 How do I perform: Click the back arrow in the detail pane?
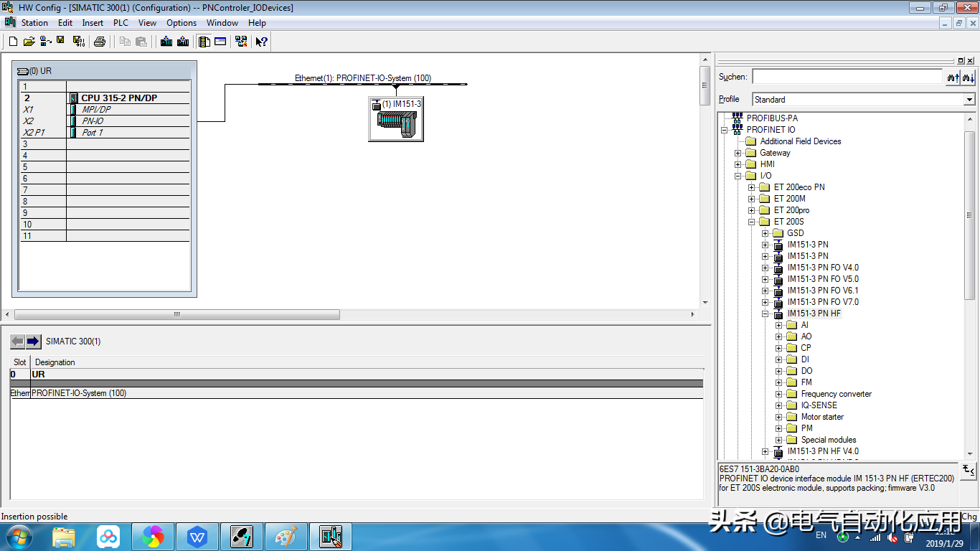(x=17, y=342)
